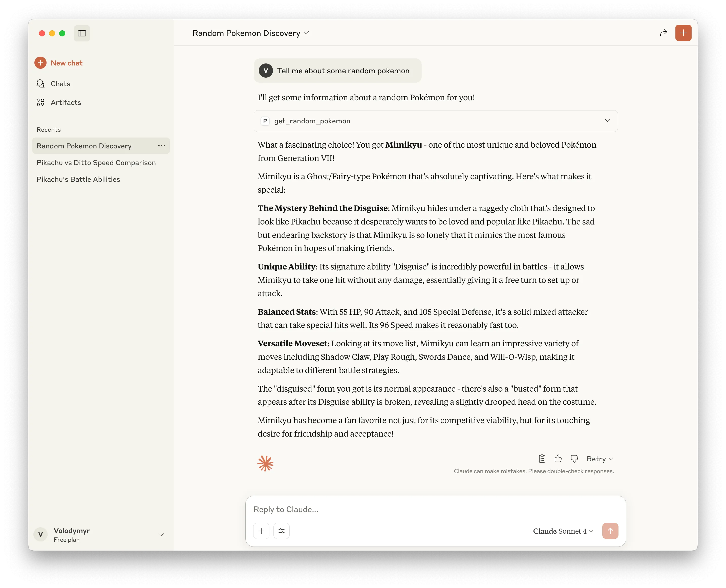Expand the Volodymyr account menu

coord(161,534)
